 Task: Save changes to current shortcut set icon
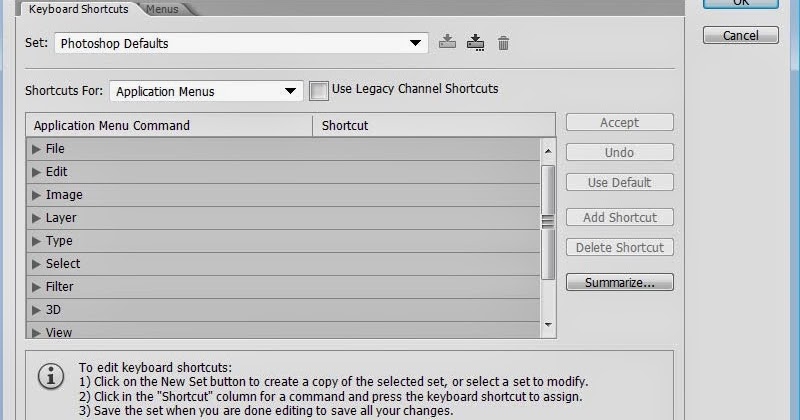(447, 42)
